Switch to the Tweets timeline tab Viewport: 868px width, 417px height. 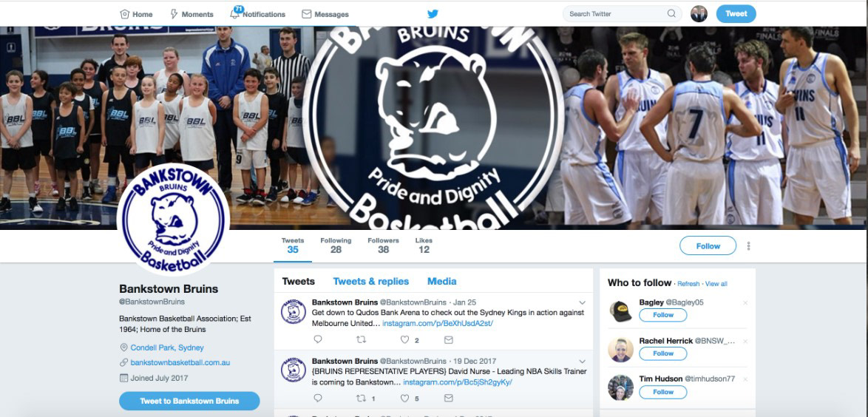click(299, 281)
